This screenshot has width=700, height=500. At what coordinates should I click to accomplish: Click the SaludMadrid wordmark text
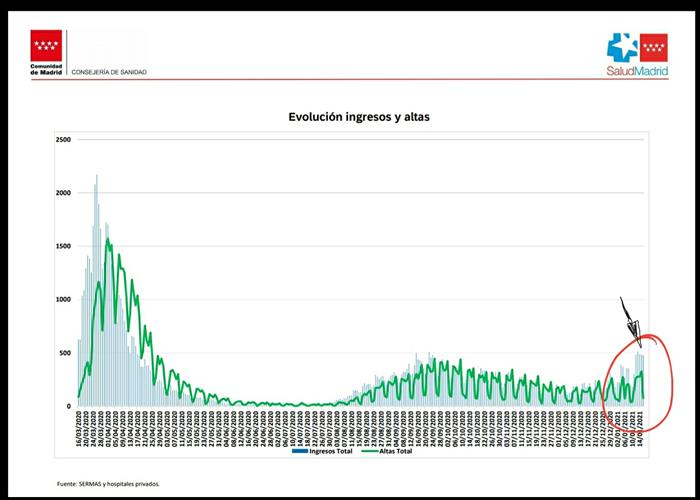click(x=637, y=72)
